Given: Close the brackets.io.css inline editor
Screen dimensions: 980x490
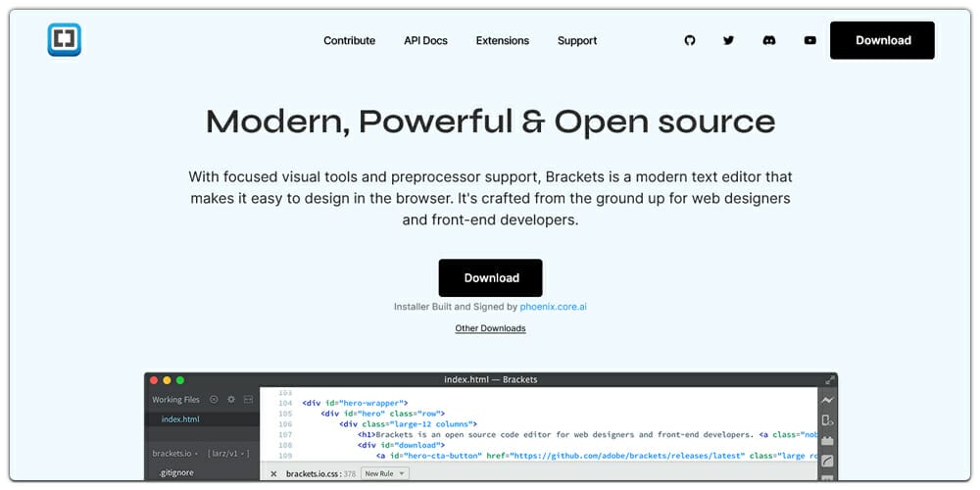Looking at the screenshot, I should point(273,474).
